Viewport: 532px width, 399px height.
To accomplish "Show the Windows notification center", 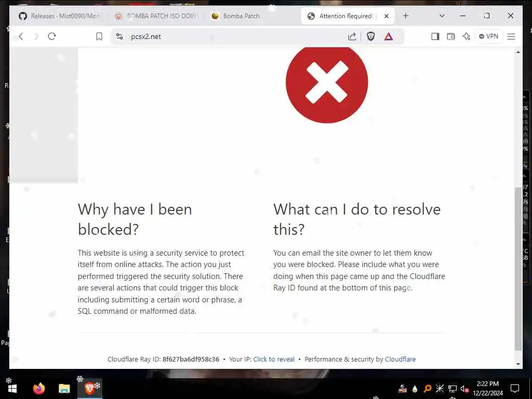I will pos(515,388).
